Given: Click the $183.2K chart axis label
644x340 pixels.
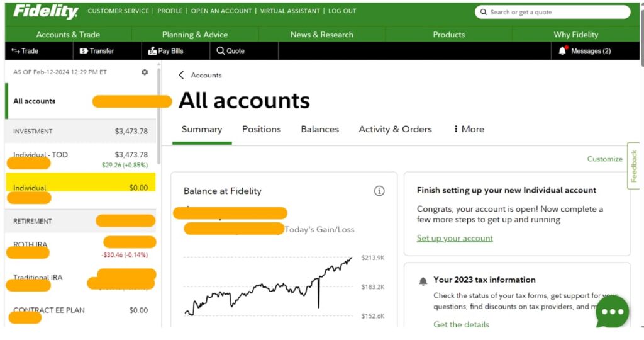Looking at the screenshot, I should (x=372, y=286).
